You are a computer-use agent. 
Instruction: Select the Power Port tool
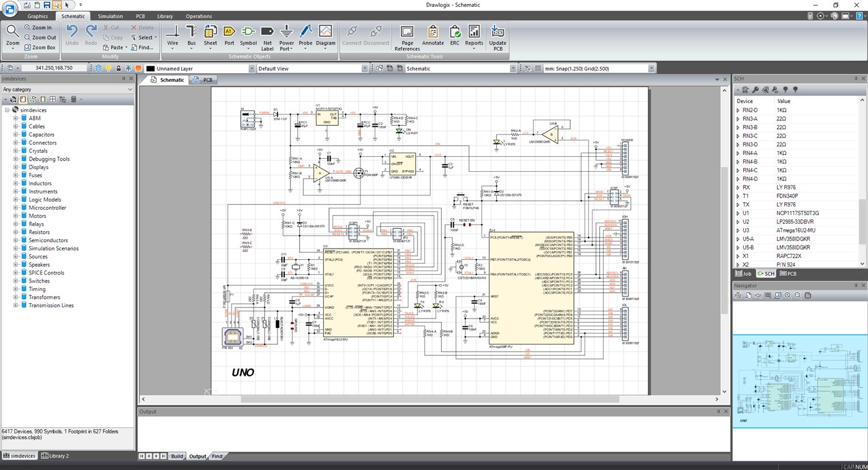286,35
